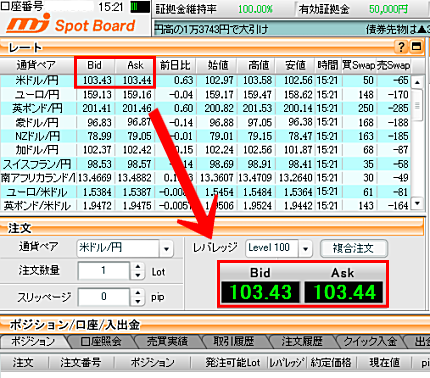
Task: Click the 前日比 column header
Action: (175, 65)
